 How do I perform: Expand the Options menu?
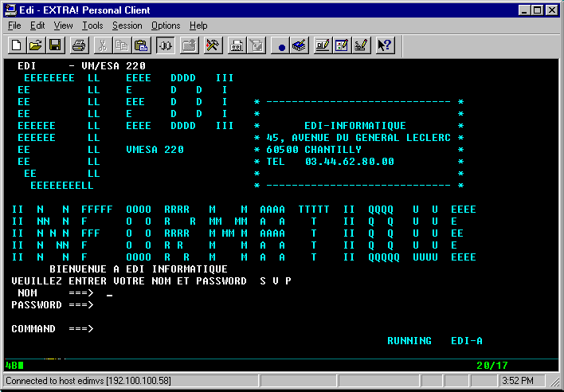(166, 25)
